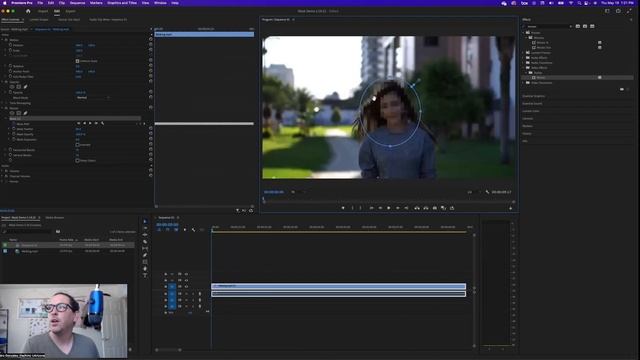This screenshot has width=640, height=360.
Task: Open playback resolution dropdown in Program Monitor
Action: (473, 192)
